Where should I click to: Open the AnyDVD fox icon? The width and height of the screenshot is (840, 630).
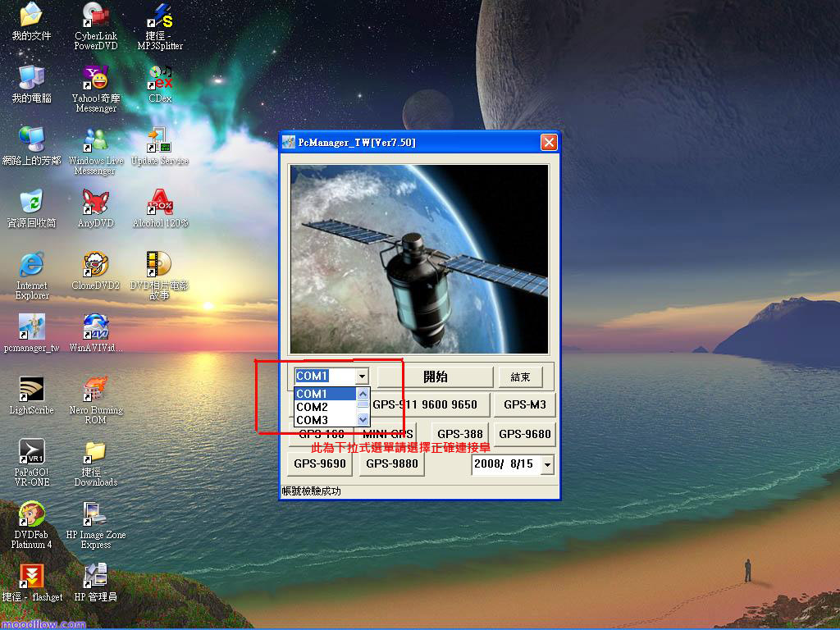96,203
